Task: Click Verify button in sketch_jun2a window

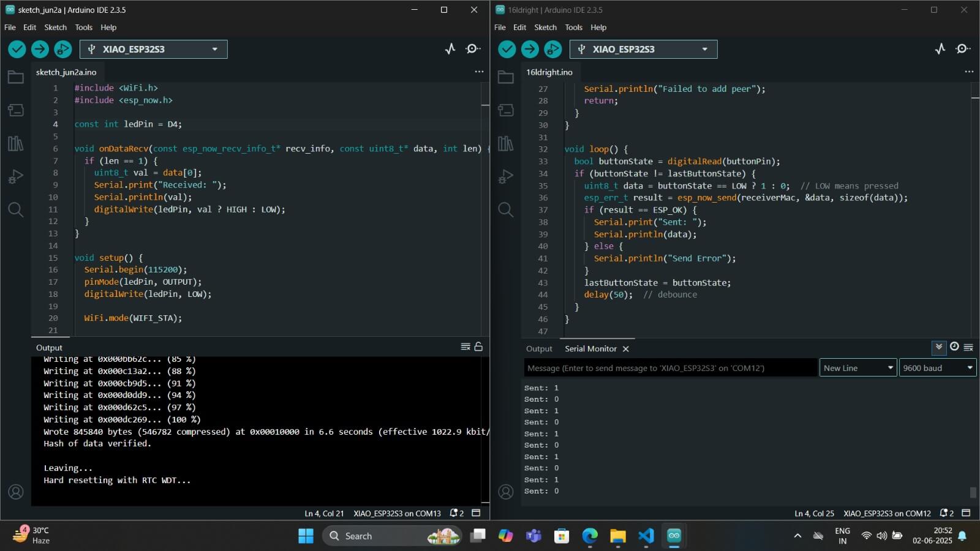Action: pos(17,49)
